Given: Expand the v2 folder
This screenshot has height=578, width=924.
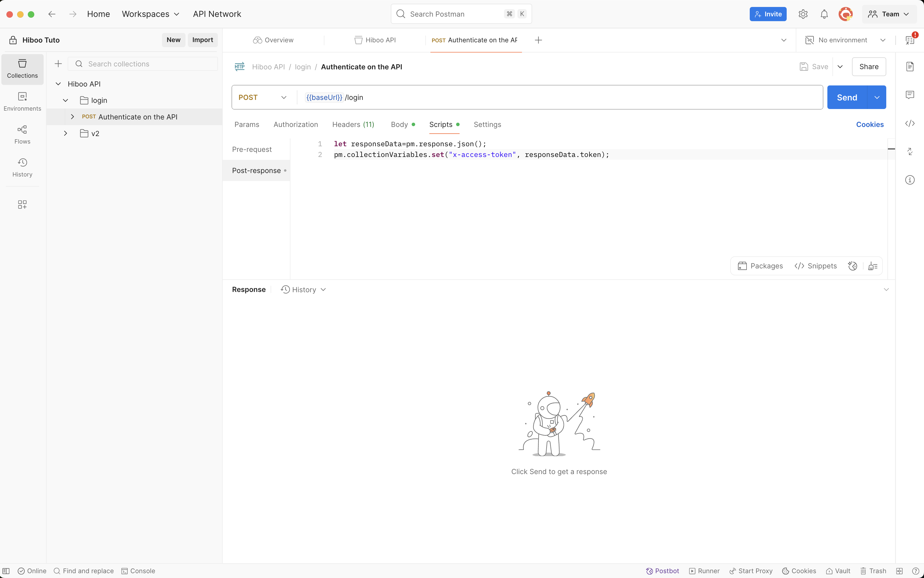Looking at the screenshot, I should click(x=65, y=133).
